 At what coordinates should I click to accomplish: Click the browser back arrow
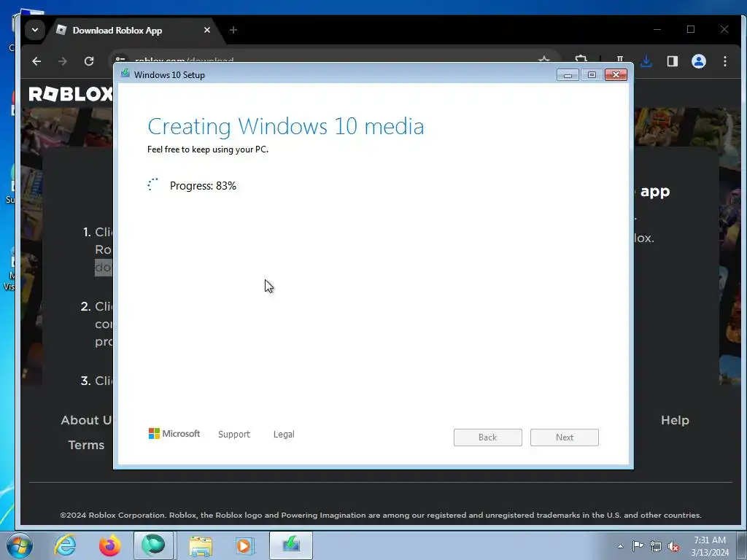tap(36, 61)
